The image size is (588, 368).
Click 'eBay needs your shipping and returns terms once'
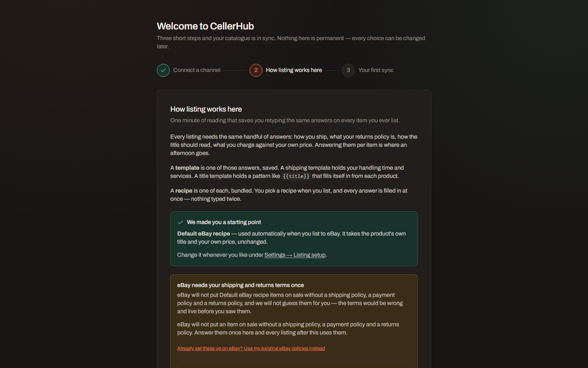tap(241, 285)
